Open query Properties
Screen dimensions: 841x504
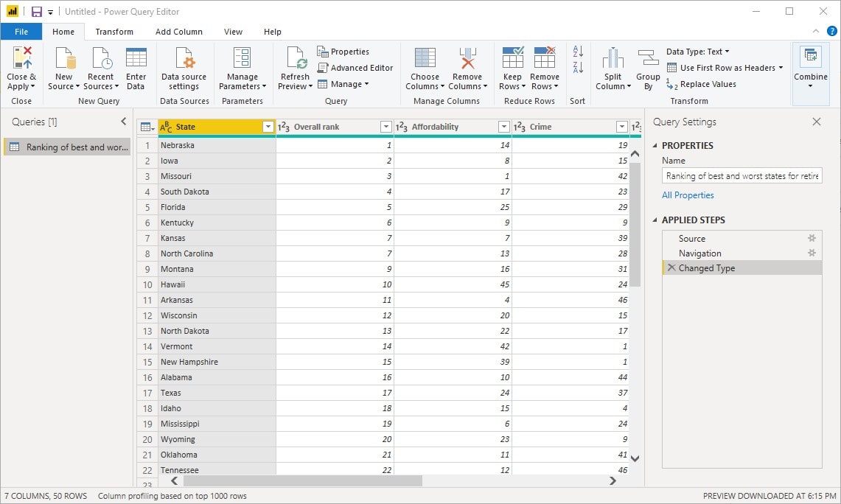(343, 52)
